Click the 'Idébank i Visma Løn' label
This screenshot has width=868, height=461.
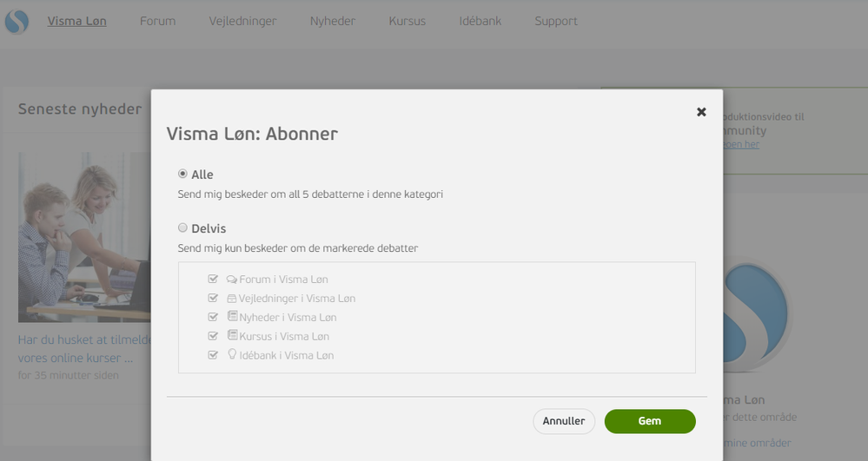286,355
